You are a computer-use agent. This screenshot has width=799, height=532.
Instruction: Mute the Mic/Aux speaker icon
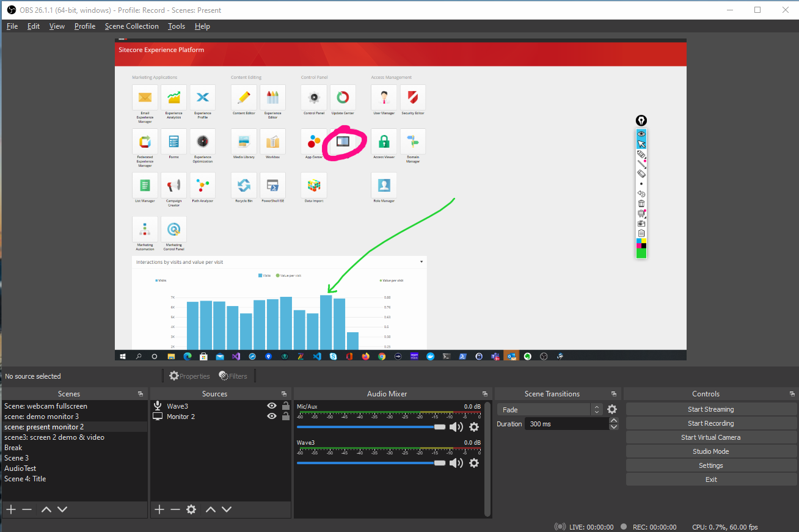456,427
